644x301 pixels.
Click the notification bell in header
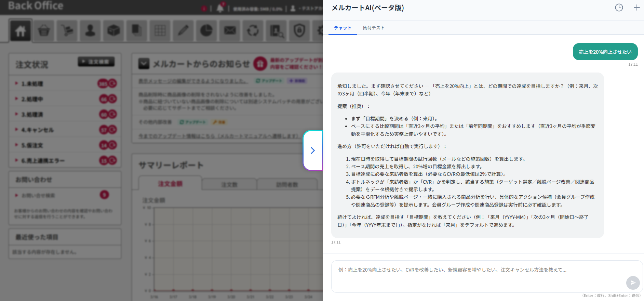coord(220,8)
